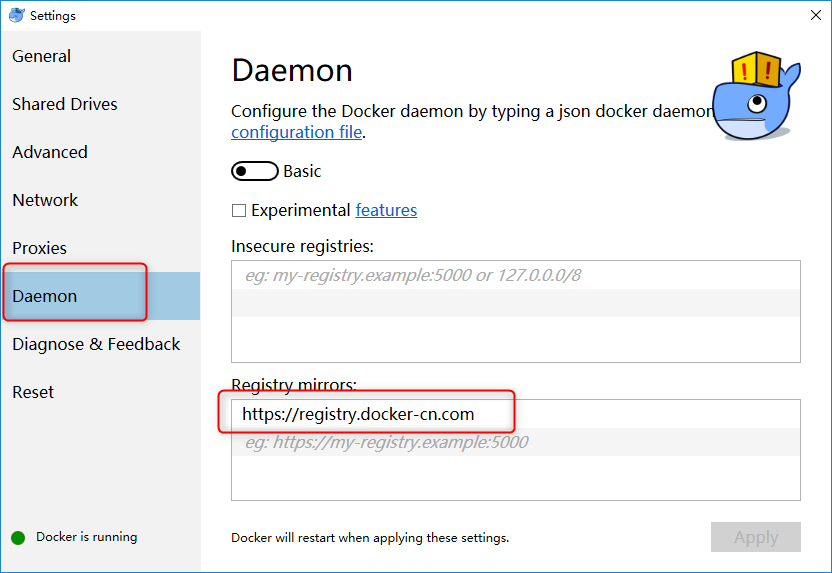Enable the Experimental features checkbox
The width and height of the screenshot is (832, 573).
(239, 211)
